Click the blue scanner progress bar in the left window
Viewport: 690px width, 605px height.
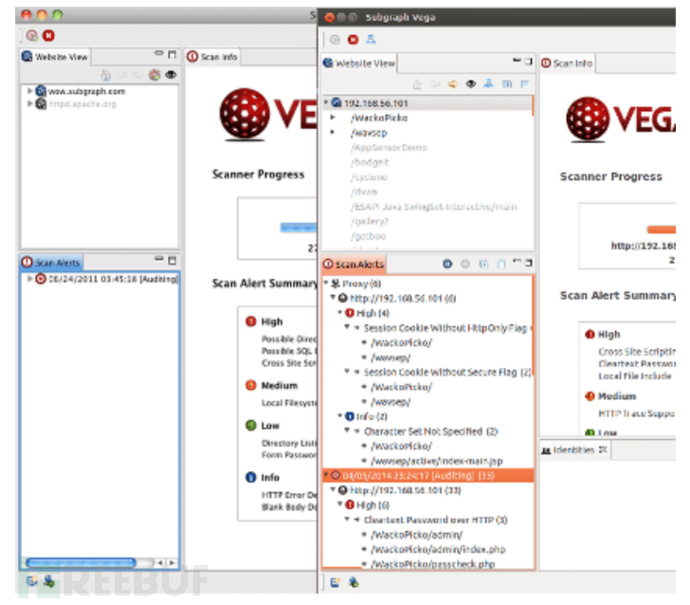coord(298,227)
